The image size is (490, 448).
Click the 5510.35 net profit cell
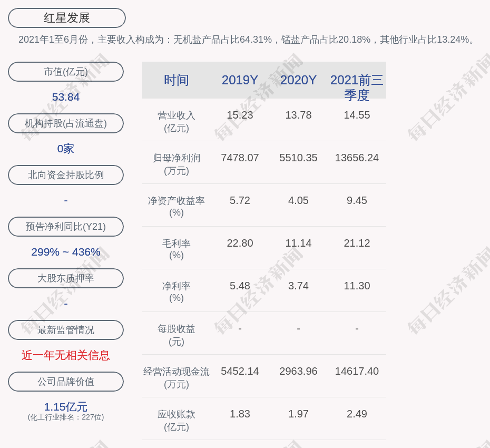click(298, 158)
